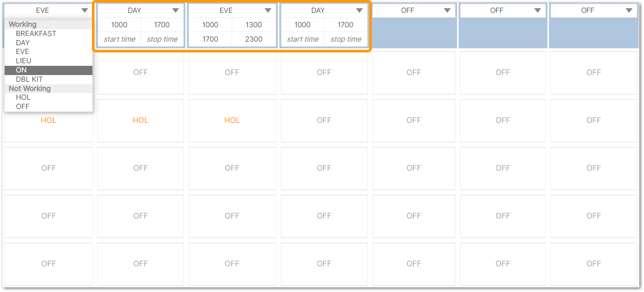Expand the OFF dropdown in the fifth column
644x292 pixels.
[448, 10]
